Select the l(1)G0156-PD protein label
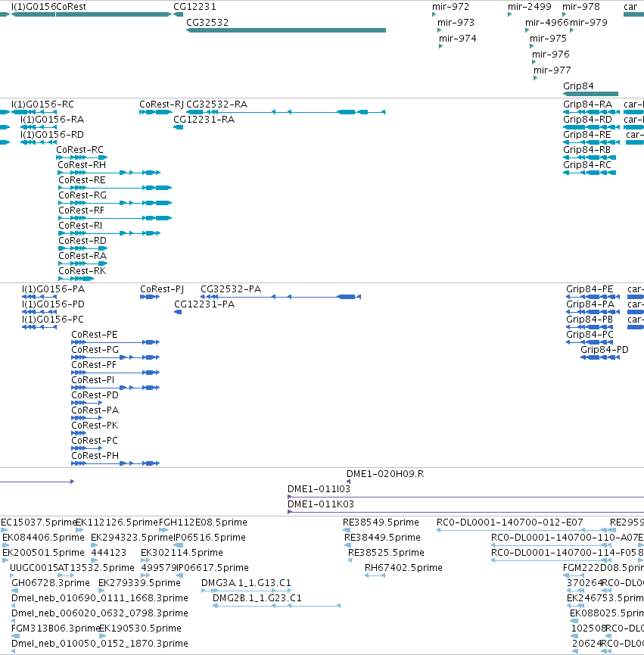The width and height of the screenshot is (644, 655). tap(53, 304)
